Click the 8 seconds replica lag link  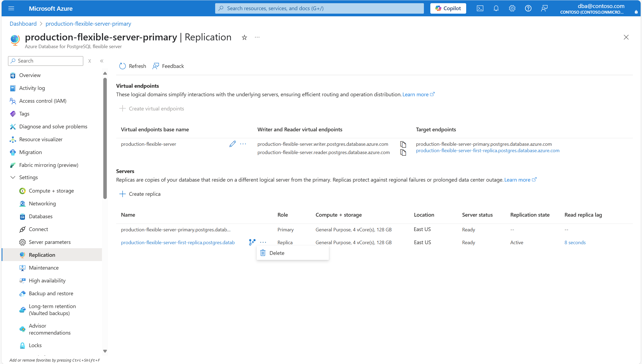point(575,242)
